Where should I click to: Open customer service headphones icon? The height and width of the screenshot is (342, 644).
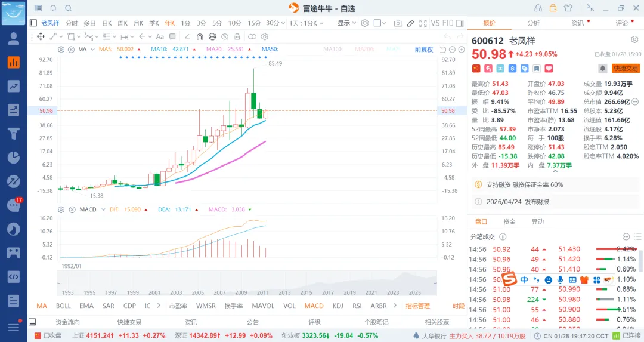(x=538, y=8)
